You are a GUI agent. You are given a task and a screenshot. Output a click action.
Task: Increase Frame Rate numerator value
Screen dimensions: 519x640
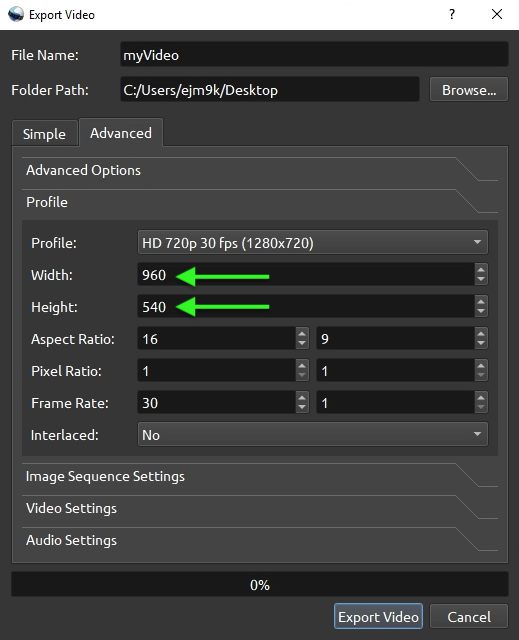coord(302,398)
